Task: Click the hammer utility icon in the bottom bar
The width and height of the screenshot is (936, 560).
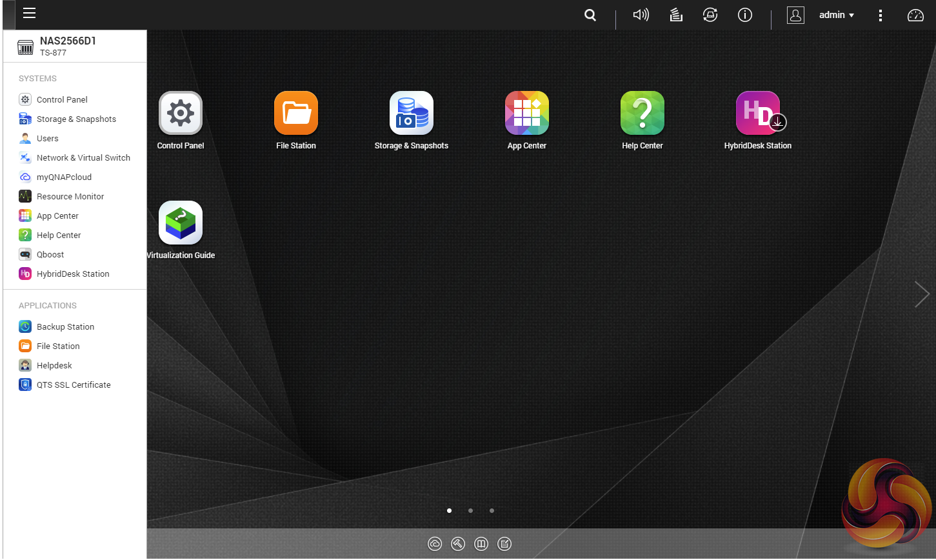Action: coord(458,544)
